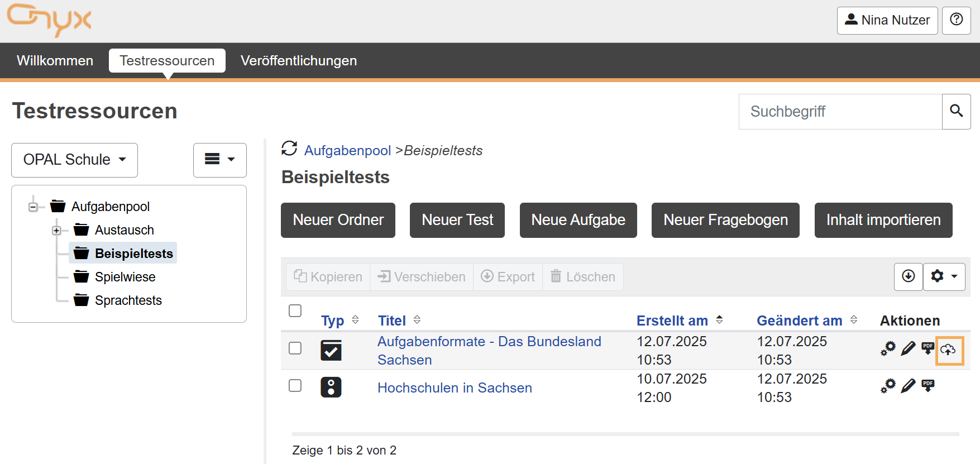The height and width of the screenshot is (464, 980).
Task: Click test type icon of Aufgabenformate row
Action: [331, 350]
